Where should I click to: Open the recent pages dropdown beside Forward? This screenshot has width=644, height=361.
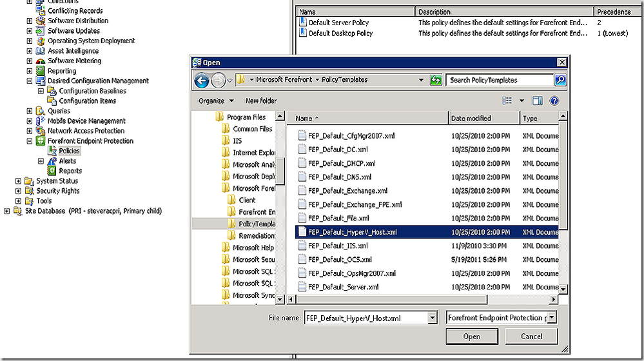(x=229, y=81)
